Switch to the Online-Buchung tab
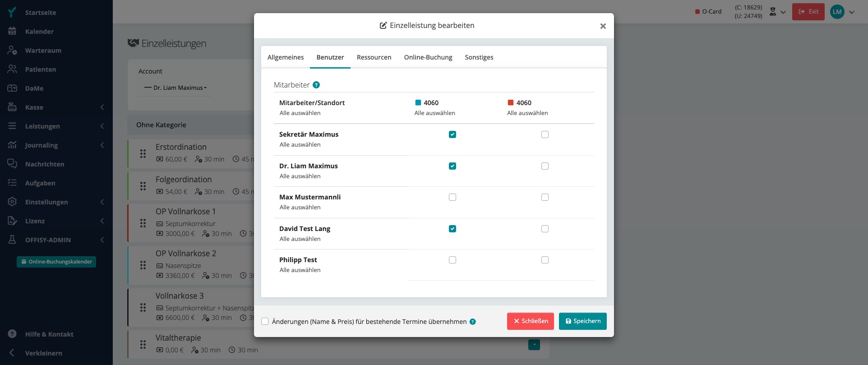The width and height of the screenshot is (868, 365). (428, 57)
